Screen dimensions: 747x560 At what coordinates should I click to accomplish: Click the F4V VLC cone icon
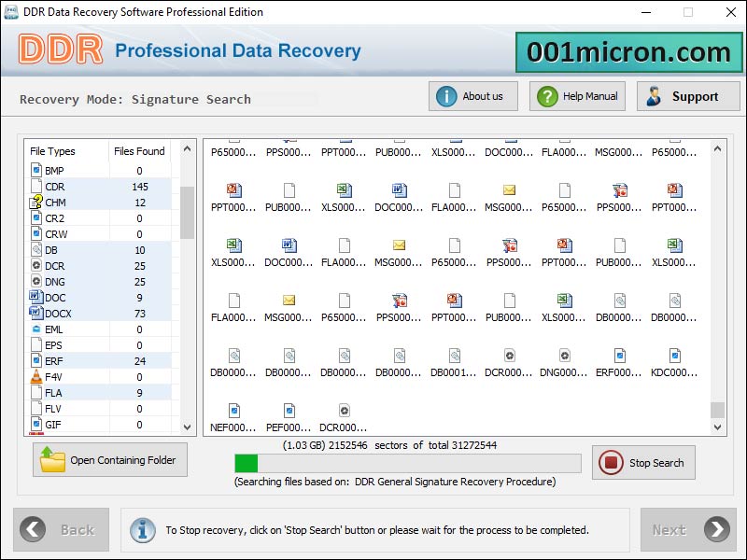coord(36,377)
